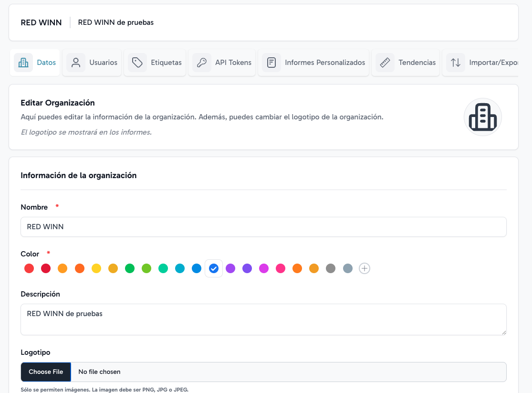Click into the Nombre input field
Screen dimensions: 532x393
(x=263, y=227)
